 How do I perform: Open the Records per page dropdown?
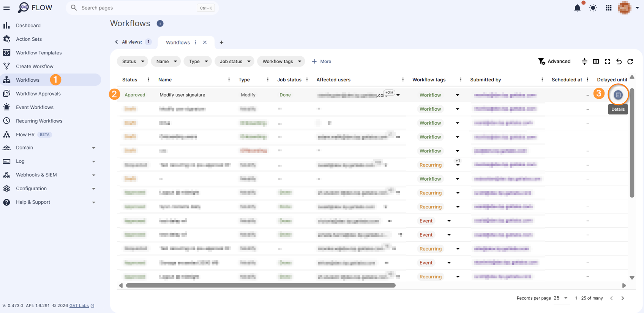click(x=561, y=298)
